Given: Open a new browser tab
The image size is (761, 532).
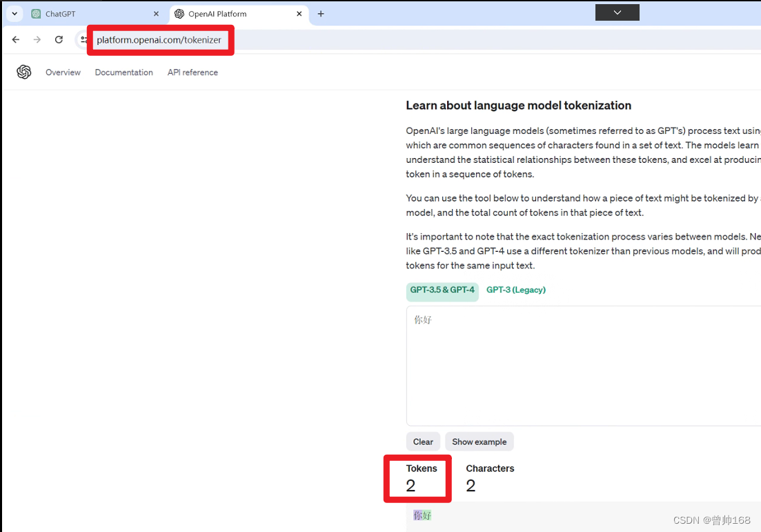Looking at the screenshot, I should [321, 14].
